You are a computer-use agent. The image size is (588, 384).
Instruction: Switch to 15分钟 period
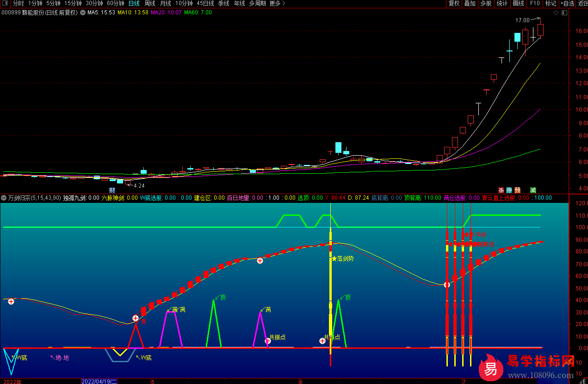73,3
